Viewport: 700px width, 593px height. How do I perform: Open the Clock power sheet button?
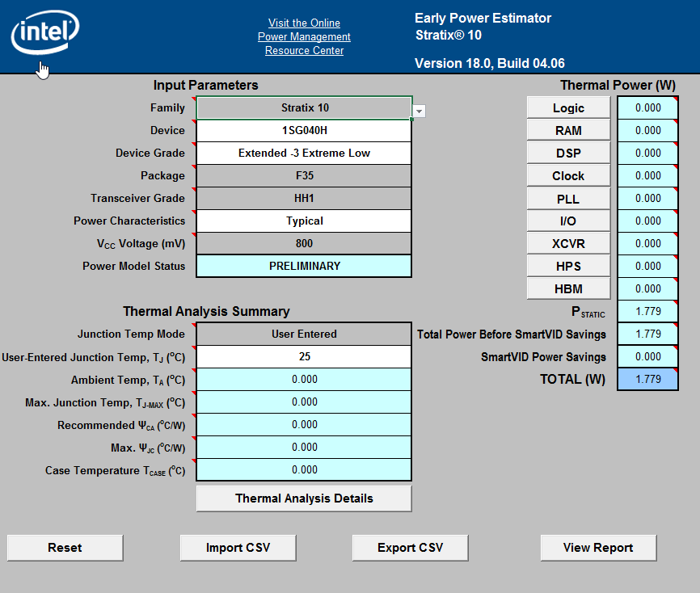568,176
